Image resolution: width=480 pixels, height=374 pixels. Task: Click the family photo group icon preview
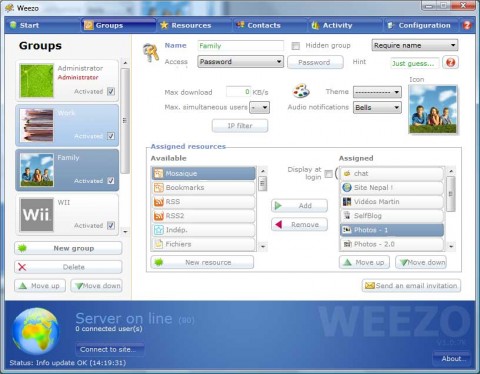433,109
